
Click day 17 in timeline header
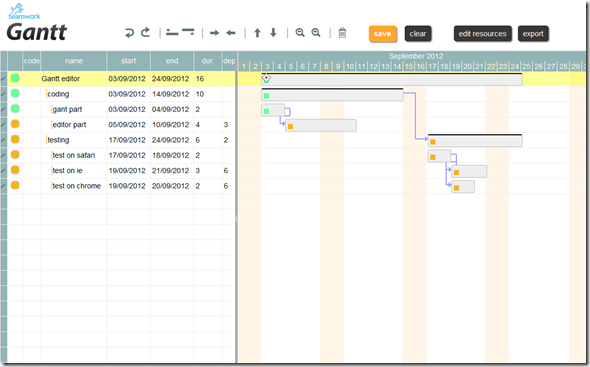[432, 67]
